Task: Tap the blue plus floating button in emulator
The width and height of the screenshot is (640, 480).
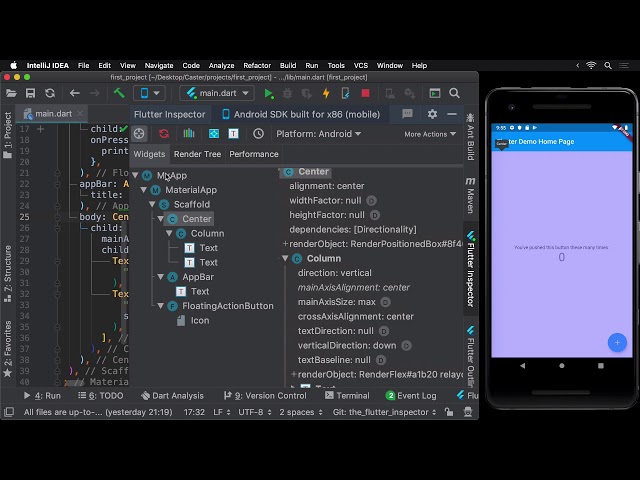Action: pyautogui.click(x=617, y=343)
